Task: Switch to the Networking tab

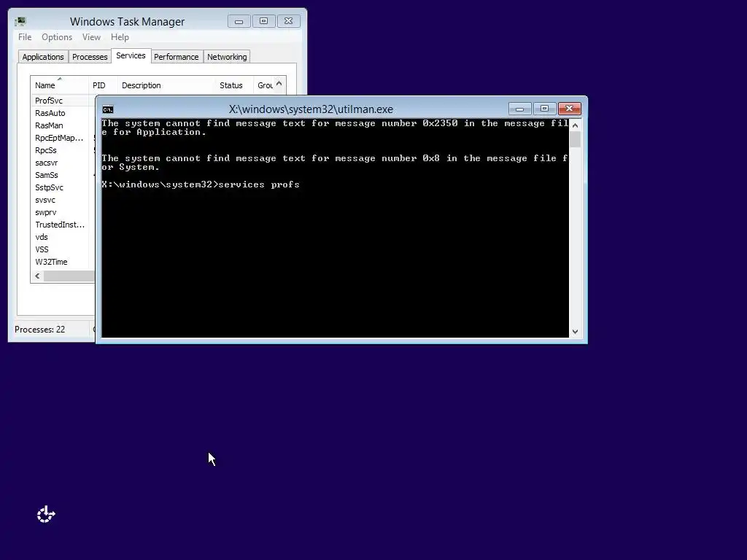Action: tap(227, 57)
